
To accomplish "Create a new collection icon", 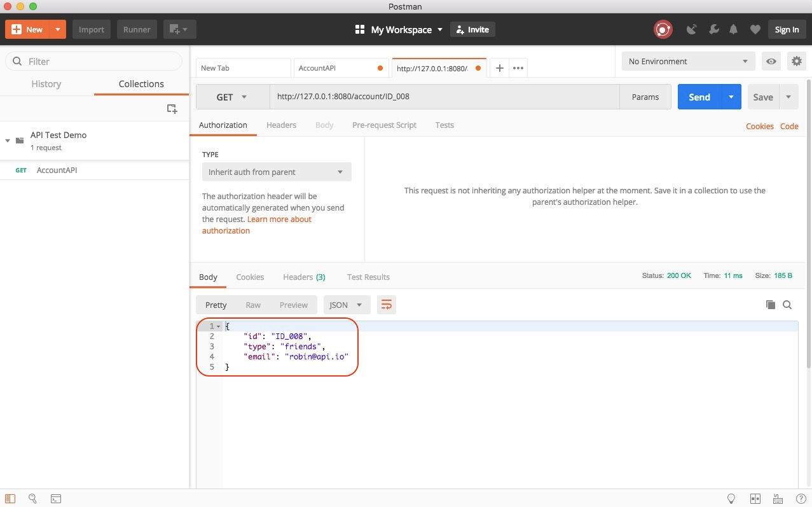I will (x=172, y=109).
